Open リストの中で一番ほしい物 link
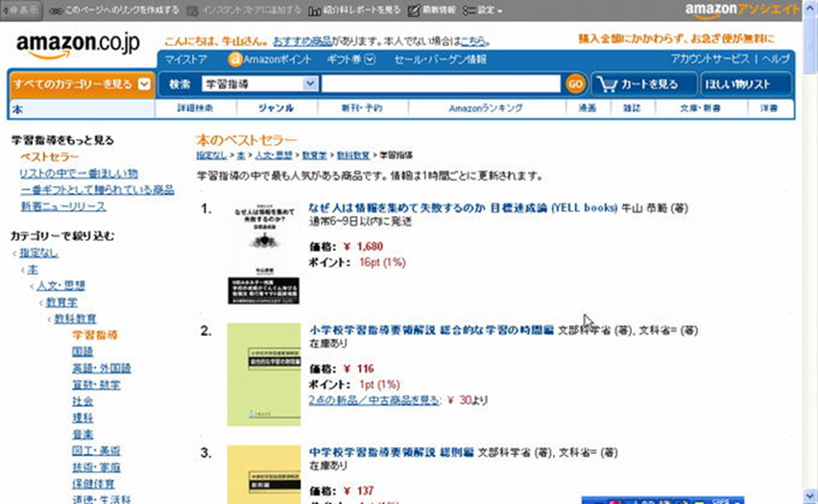818x504 pixels. pyautogui.click(x=79, y=173)
